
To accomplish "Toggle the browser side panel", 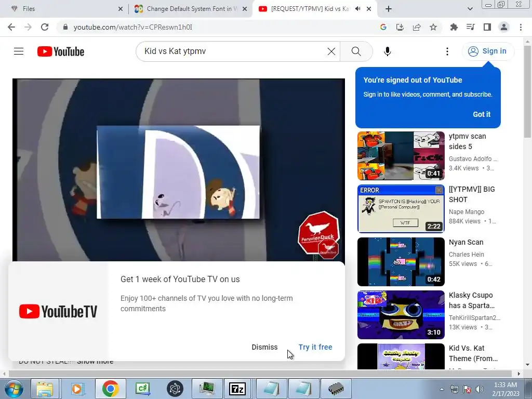I will point(487,27).
